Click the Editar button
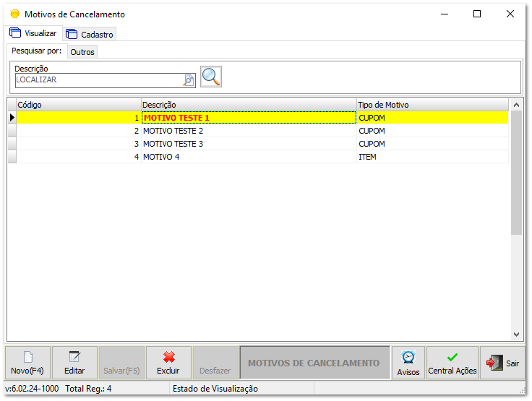The width and height of the screenshot is (532, 401). pyautogui.click(x=74, y=363)
